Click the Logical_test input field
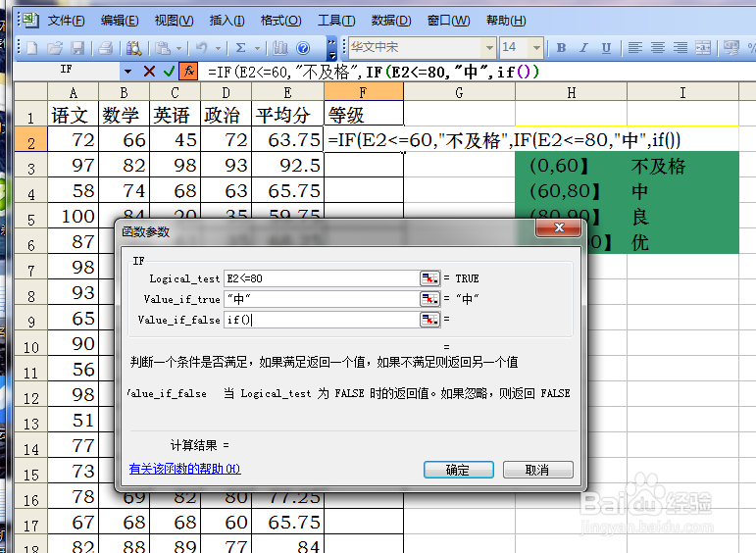The image size is (756, 553). coord(321,278)
